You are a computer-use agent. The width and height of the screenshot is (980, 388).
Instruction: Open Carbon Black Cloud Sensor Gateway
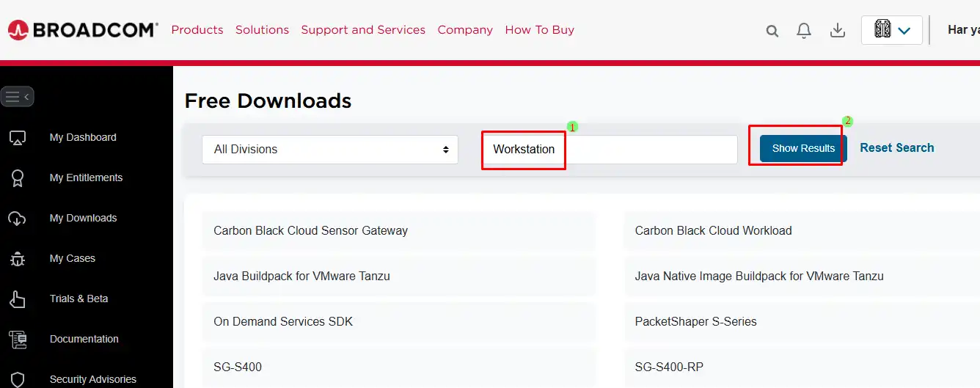[x=310, y=231]
